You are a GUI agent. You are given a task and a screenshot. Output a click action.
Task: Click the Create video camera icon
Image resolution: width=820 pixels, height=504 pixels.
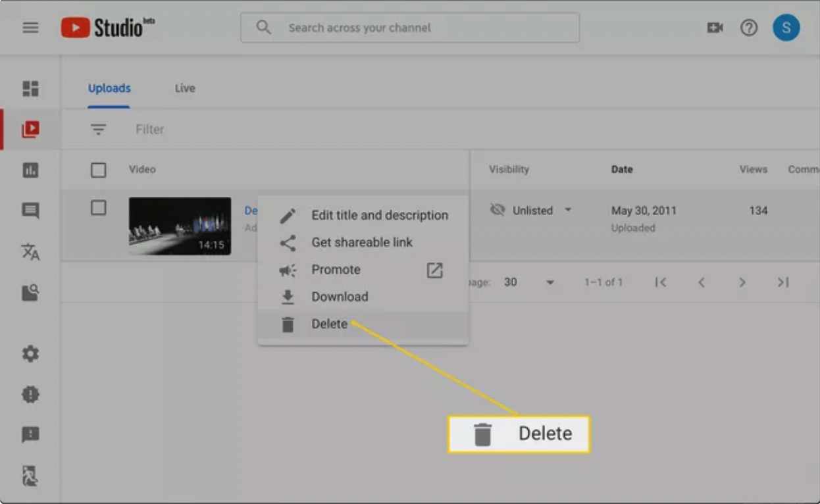pos(715,28)
